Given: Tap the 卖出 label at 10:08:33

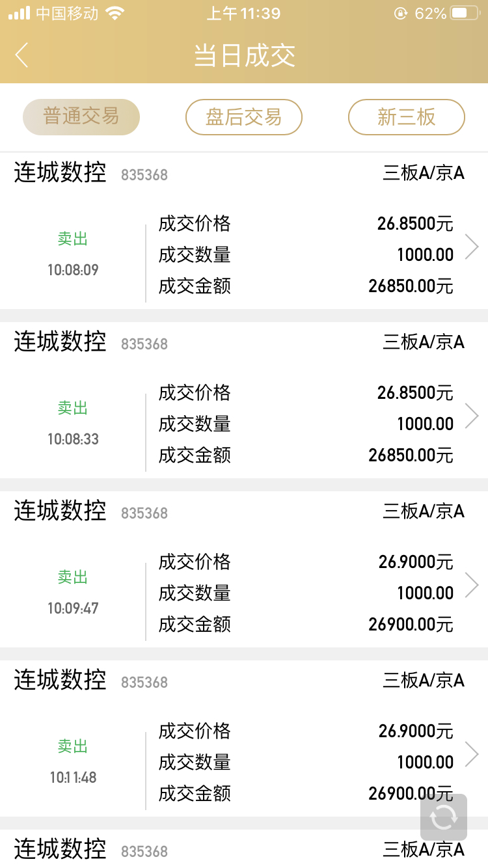Looking at the screenshot, I should (73, 408).
